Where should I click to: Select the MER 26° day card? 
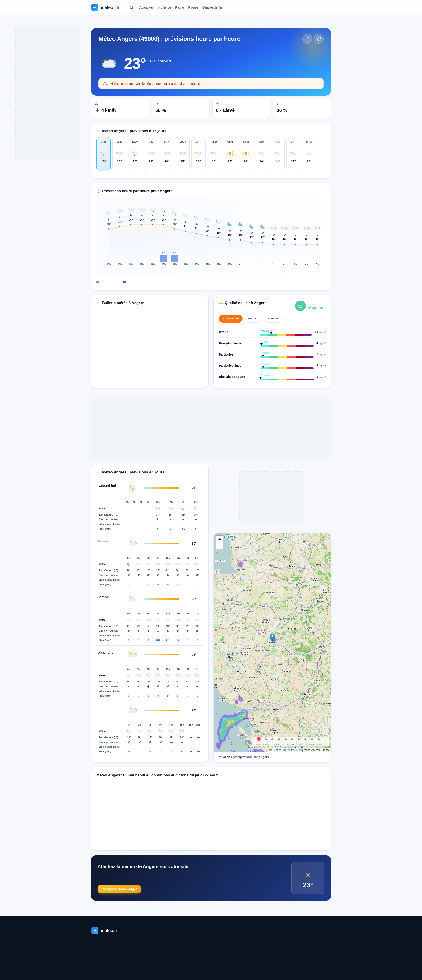(x=198, y=154)
